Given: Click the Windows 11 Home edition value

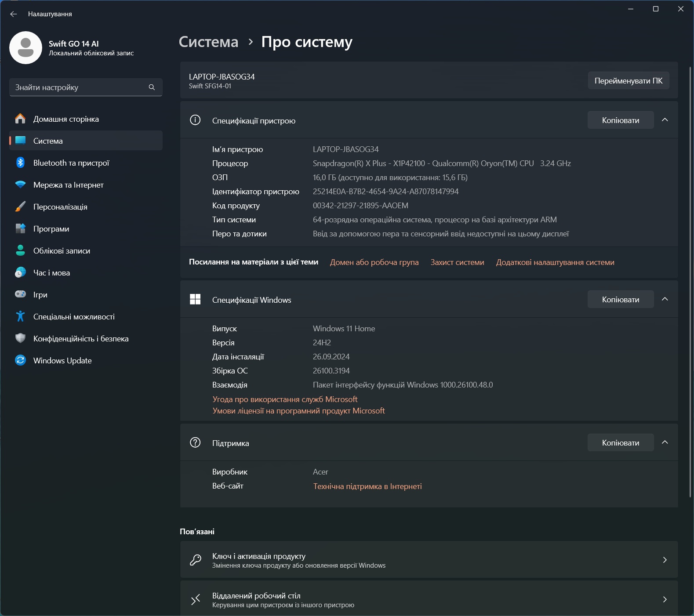Looking at the screenshot, I should [x=344, y=329].
